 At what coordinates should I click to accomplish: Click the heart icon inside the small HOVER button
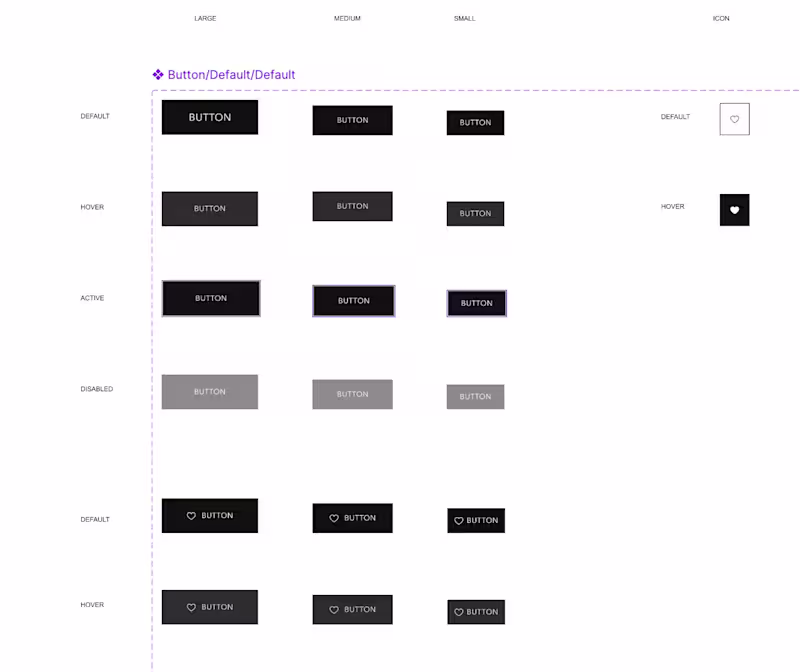(x=457, y=611)
